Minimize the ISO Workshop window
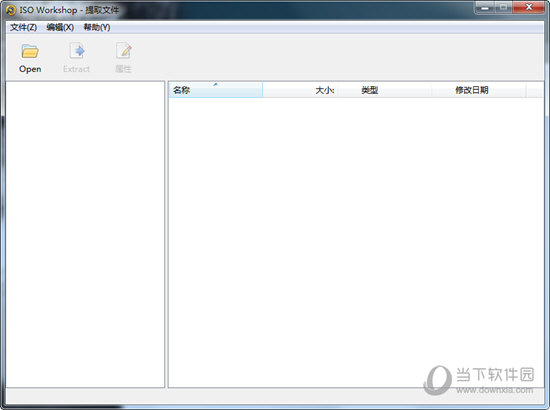The width and height of the screenshot is (550, 410). pyautogui.click(x=485, y=7)
